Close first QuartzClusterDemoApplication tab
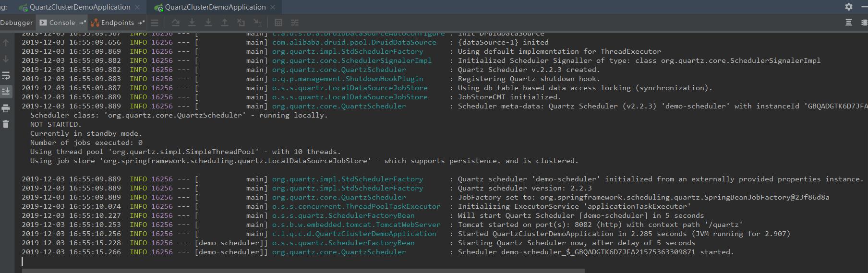Image resolution: width=868 pixels, height=273 pixels. pyautogui.click(x=137, y=7)
